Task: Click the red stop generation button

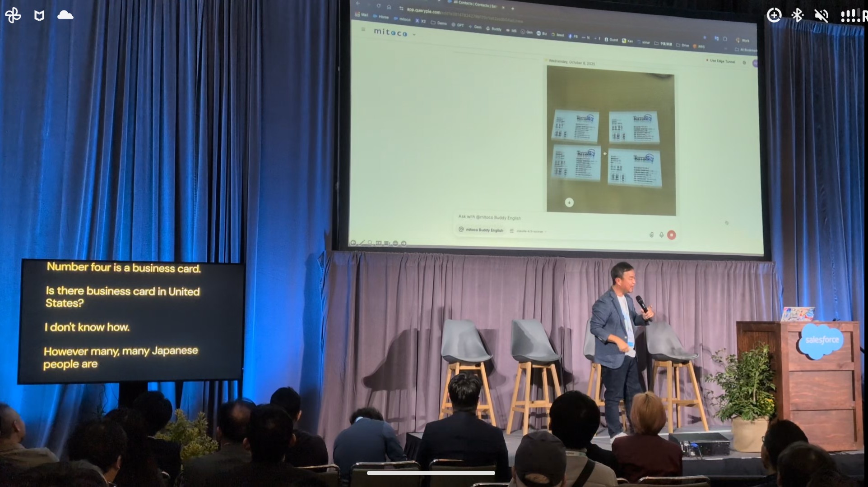Action: coord(671,235)
